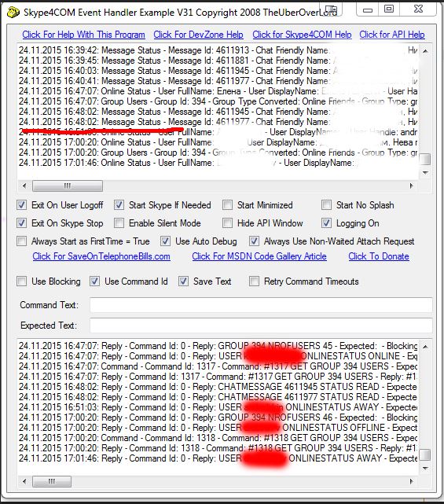Toggle Start Skype If Needed checkbox
Image resolution: width=444 pixels, height=504 pixels.
[x=119, y=205]
